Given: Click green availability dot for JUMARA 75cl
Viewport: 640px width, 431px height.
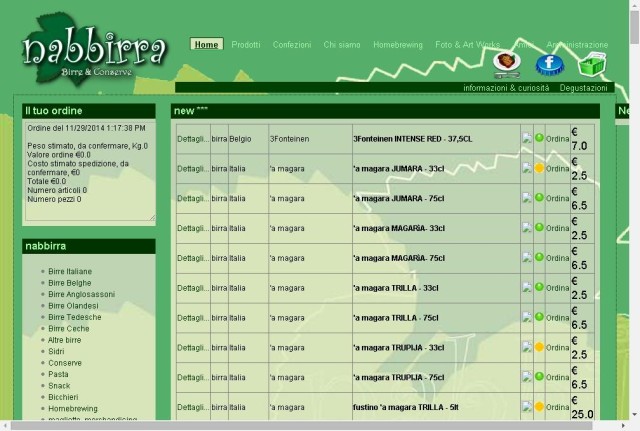Looking at the screenshot, I should (539, 198).
